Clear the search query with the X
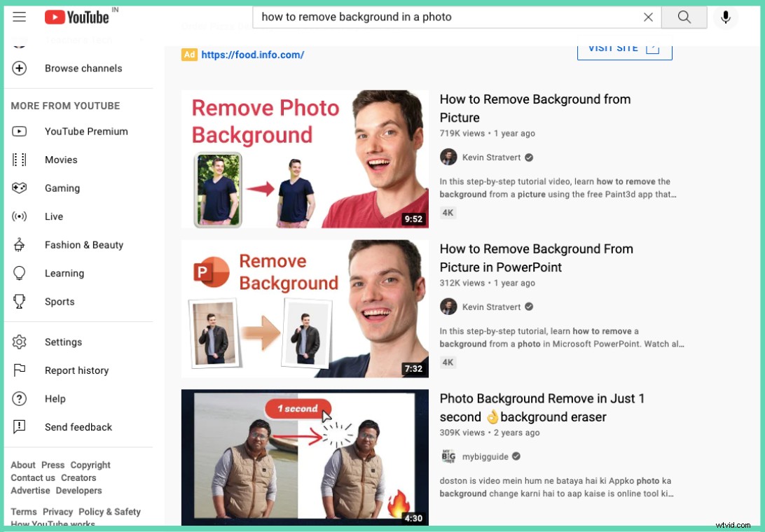765x532 pixels. [x=648, y=17]
